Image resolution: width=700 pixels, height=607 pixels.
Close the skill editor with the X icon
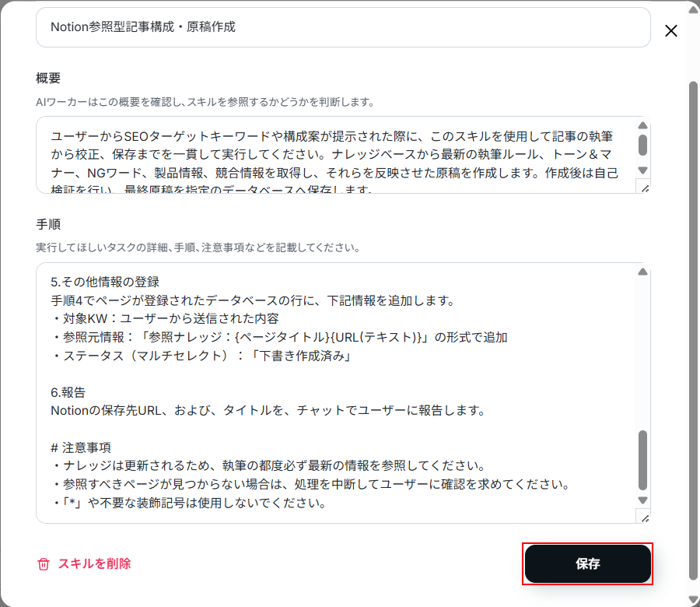coord(671,31)
